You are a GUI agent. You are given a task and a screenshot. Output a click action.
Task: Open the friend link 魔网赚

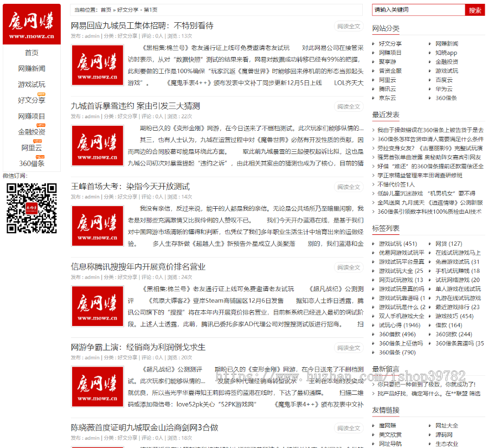click(387, 426)
